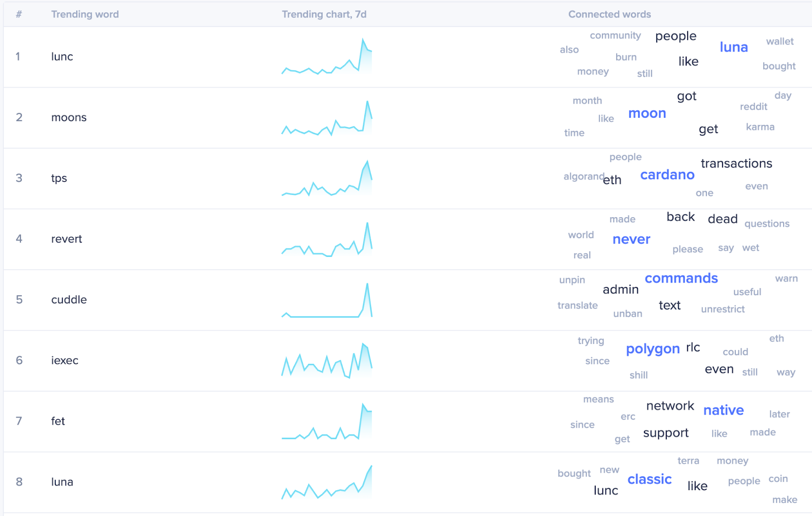Click the connected word polygon
The width and height of the screenshot is (812, 516).
coord(653,349)
